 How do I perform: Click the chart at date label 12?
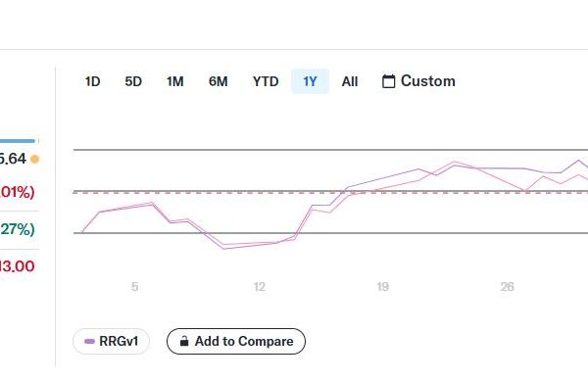pos(259,287)
